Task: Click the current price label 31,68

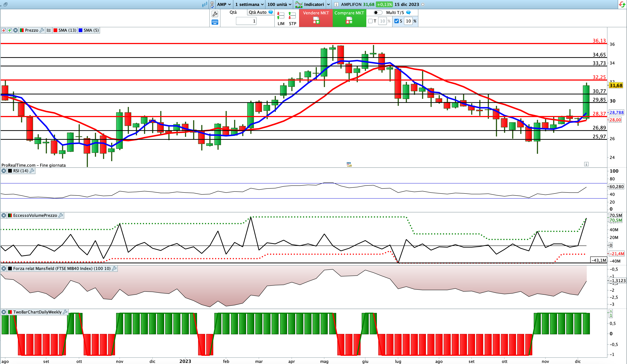Action: pos(616,86)
